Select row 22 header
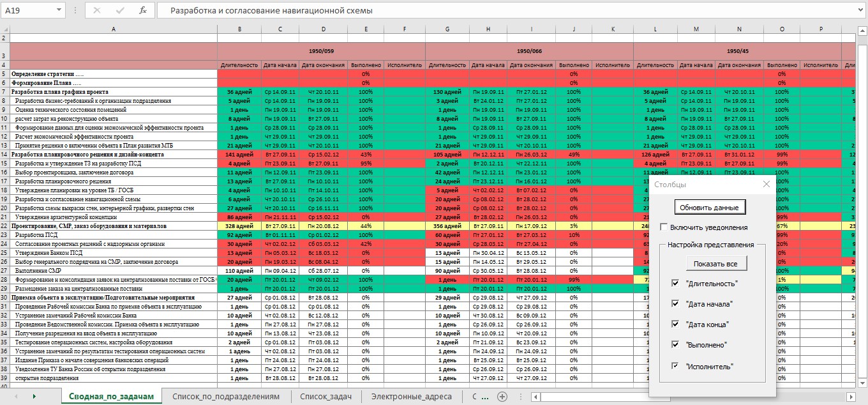Screen dimensions: 868x405 (4, 226)
